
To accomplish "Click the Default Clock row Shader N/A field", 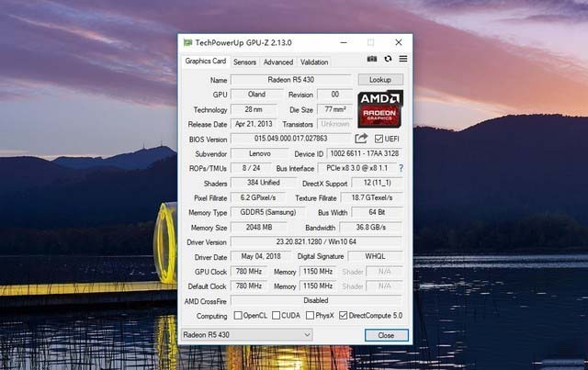I will click(x=385, y=286).
